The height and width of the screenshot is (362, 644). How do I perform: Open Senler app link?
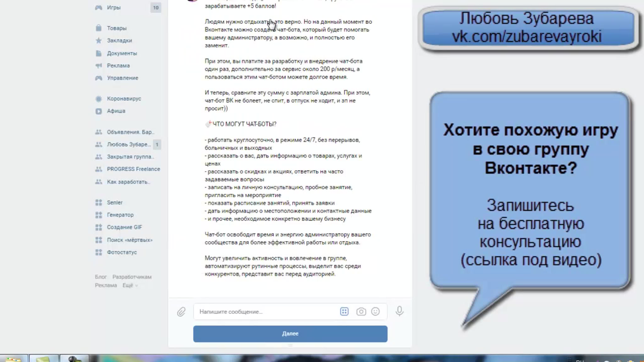coord(115,203)
